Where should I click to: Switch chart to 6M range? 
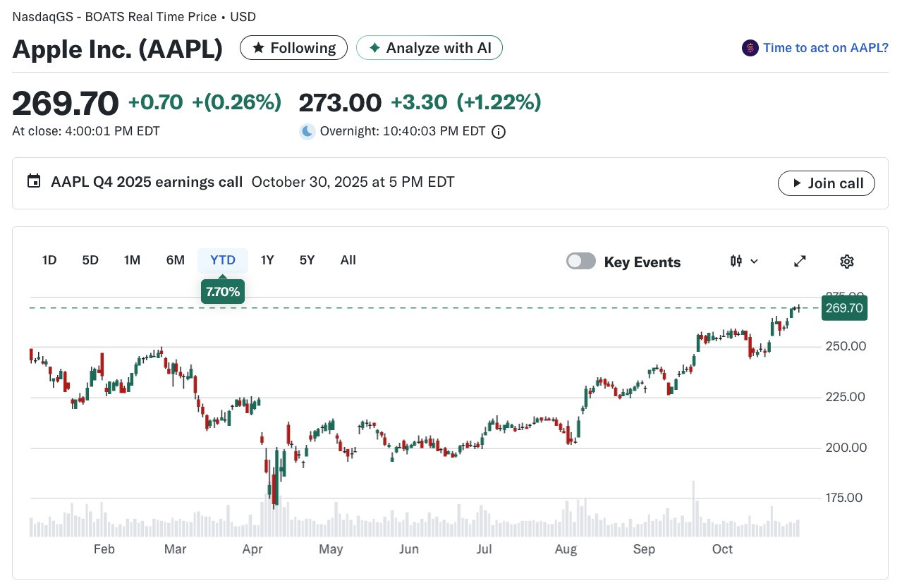click(x=176, y=260)
